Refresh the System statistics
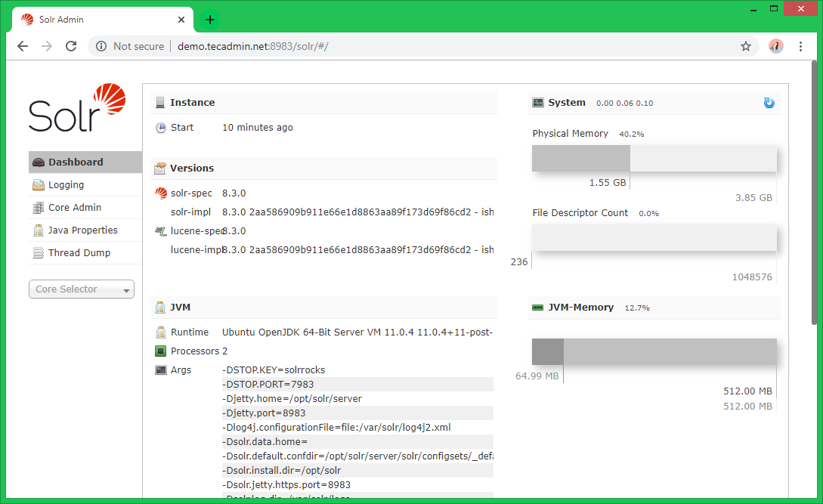Screen dimensions: 823x504 pyautogui.click(x=769, y=103)
